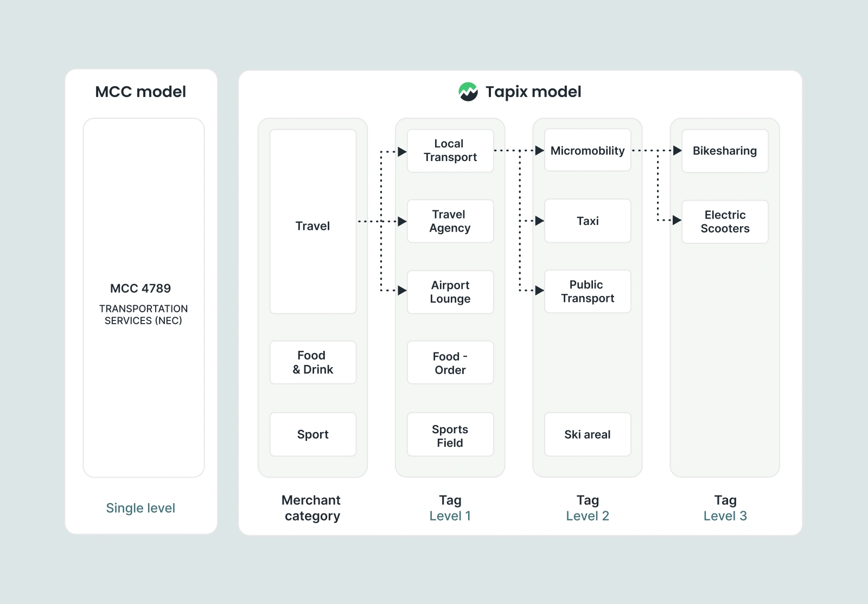Select the Sport category box
Viewport: 868px width, 604px height.
click(x=313, y=434)
